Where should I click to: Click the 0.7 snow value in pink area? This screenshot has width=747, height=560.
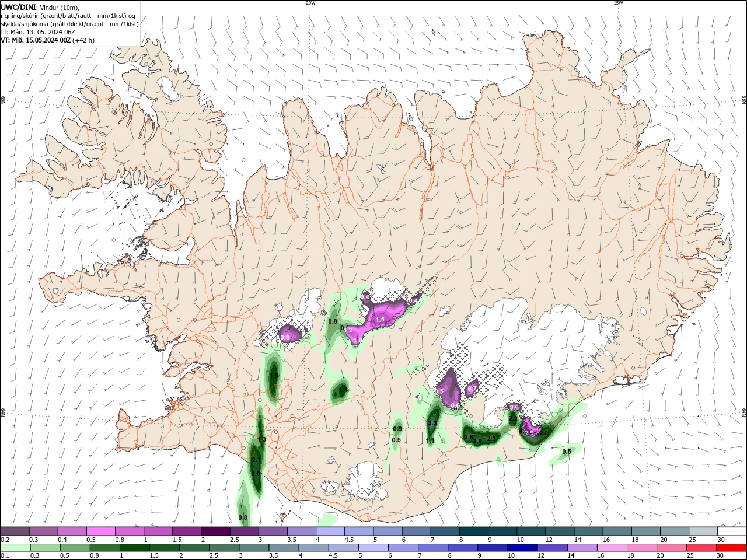473,388
